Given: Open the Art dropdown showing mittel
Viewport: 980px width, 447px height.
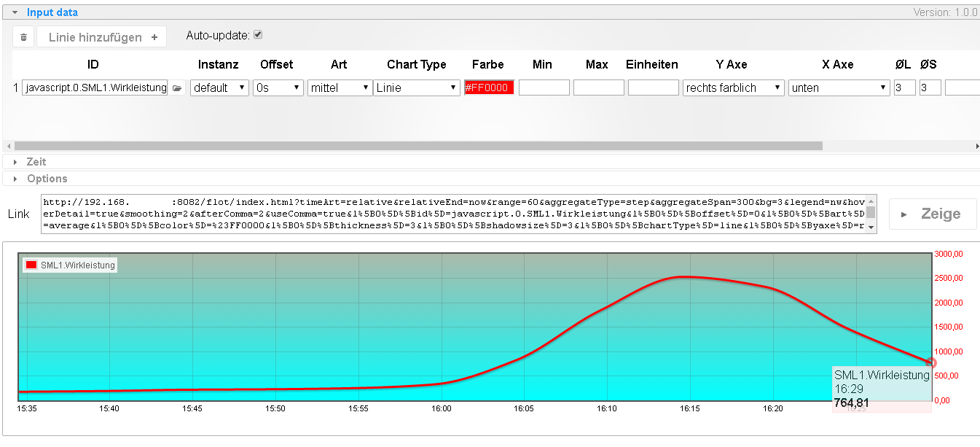Looking at the screenshot, I should (x=340, y=88).
